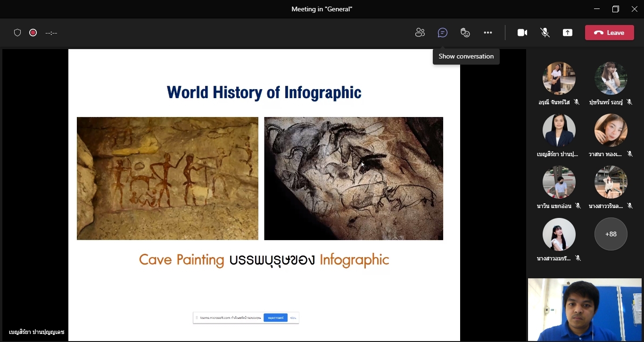Close the meeting window

635,9
